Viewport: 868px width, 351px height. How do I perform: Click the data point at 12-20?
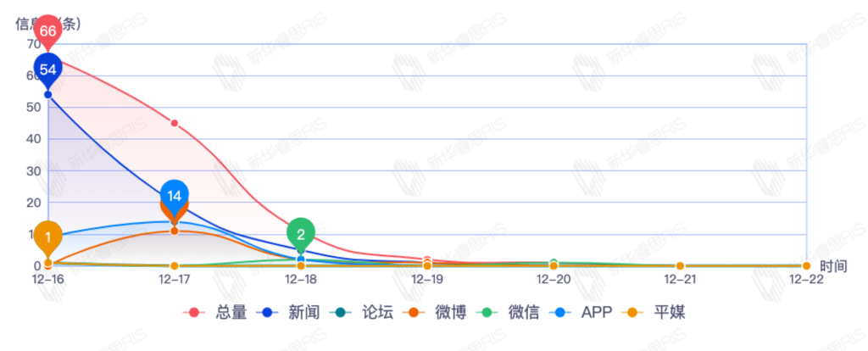[x=554, y=264]
